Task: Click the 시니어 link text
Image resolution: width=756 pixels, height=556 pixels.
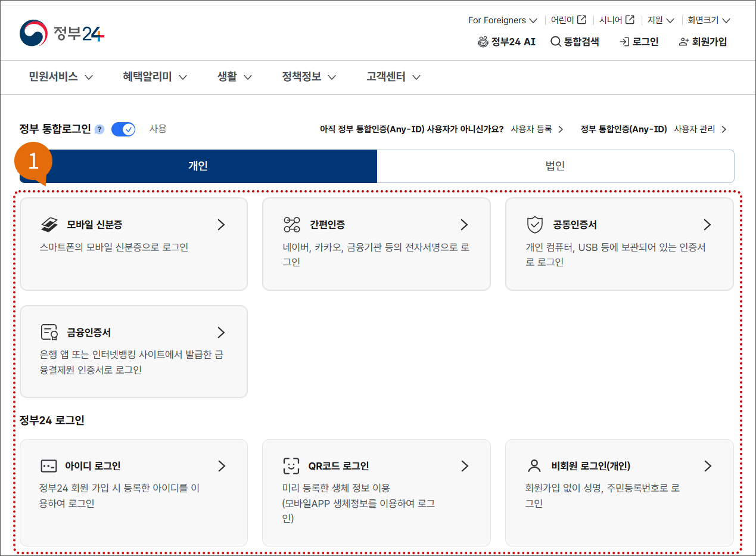Action: click(611, 20)
